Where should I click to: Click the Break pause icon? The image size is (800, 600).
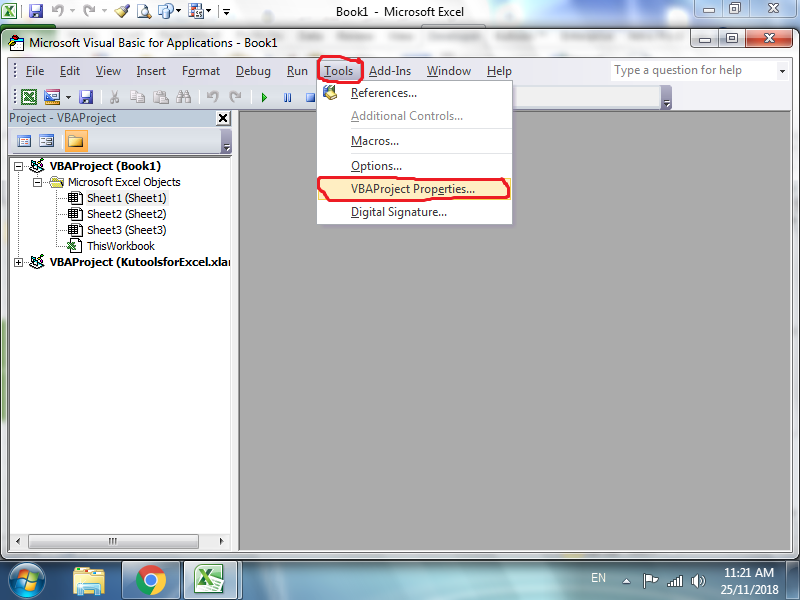pos(287,97)
